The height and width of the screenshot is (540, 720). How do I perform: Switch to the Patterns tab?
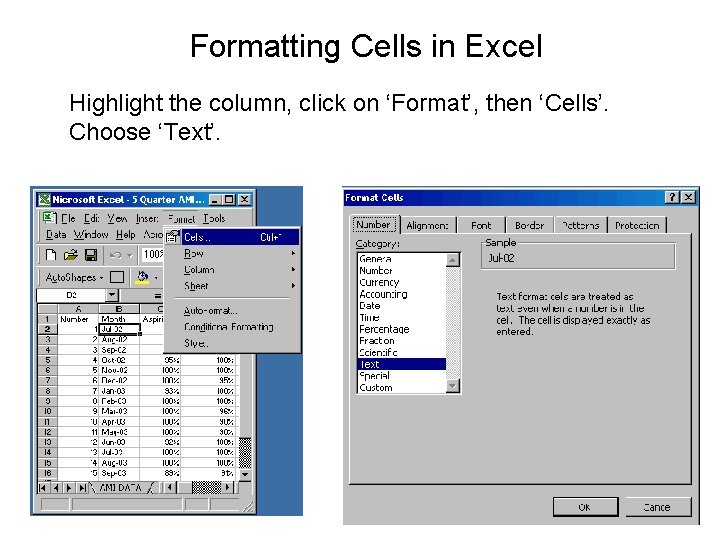[x=581, y=225]
